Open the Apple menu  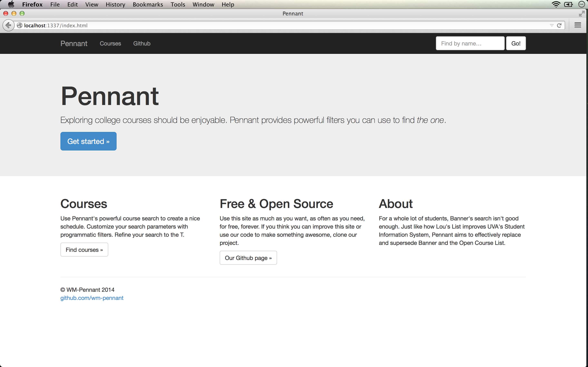point(11,4)
